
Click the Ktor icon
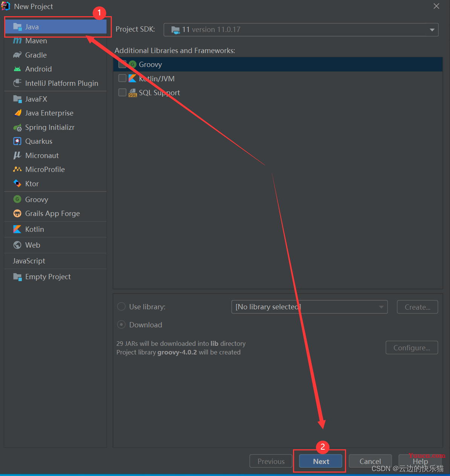[x=17, y=184]
